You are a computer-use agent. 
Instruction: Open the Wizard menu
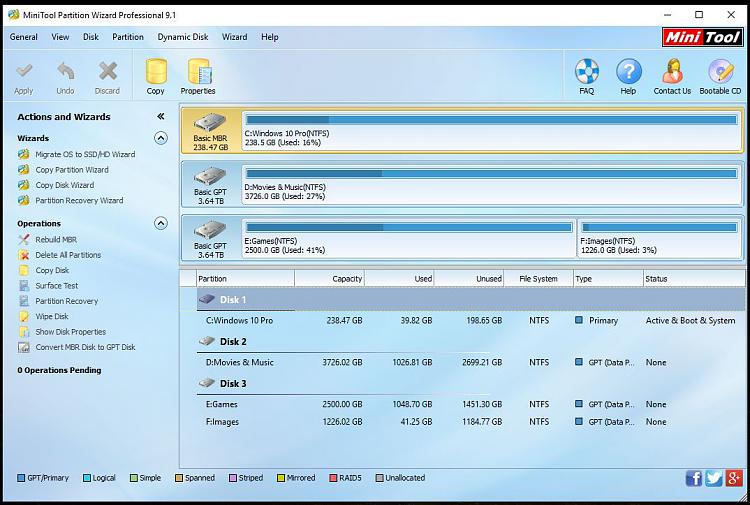(x=234, y=37)
